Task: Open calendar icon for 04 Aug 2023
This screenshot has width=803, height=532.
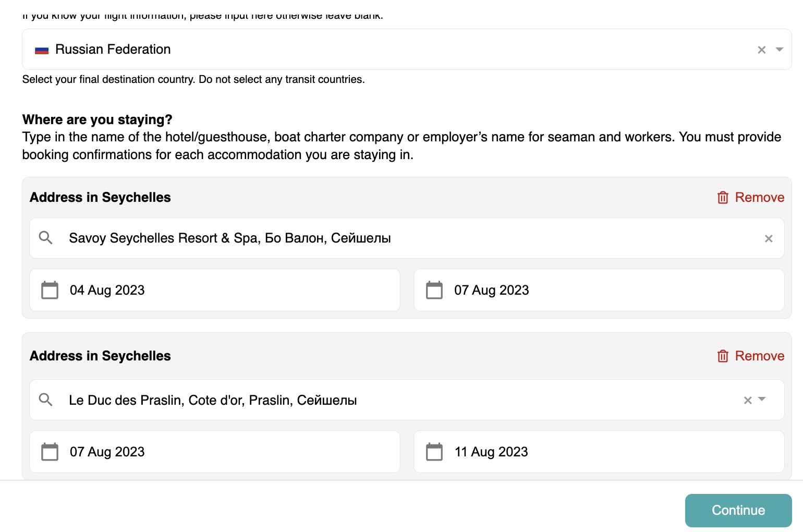Action: point(50,290)
